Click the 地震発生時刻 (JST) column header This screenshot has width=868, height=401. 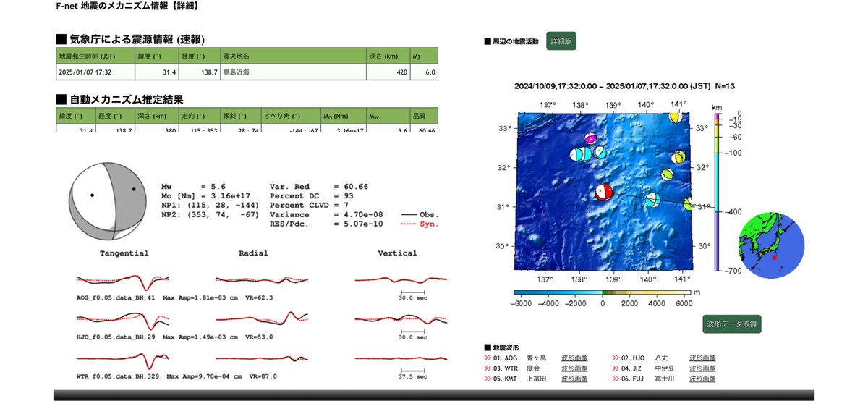95,56
